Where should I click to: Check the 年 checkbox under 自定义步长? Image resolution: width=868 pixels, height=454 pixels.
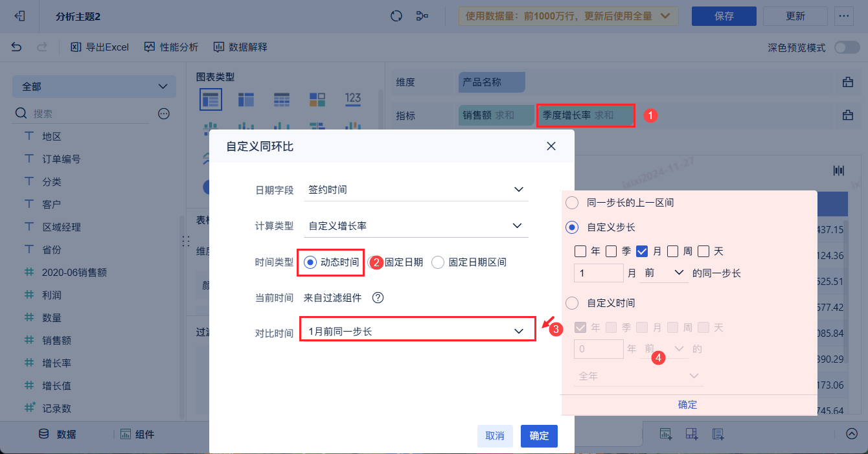coord(580,251)
